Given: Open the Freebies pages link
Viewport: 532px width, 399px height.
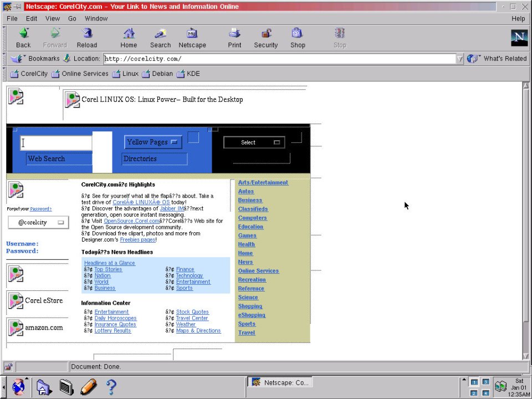Looking at the screenshot, I should (137, 239).
